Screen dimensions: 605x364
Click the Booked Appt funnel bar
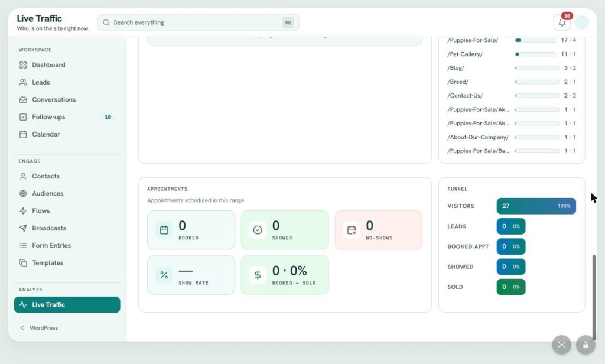pos(511,246)
